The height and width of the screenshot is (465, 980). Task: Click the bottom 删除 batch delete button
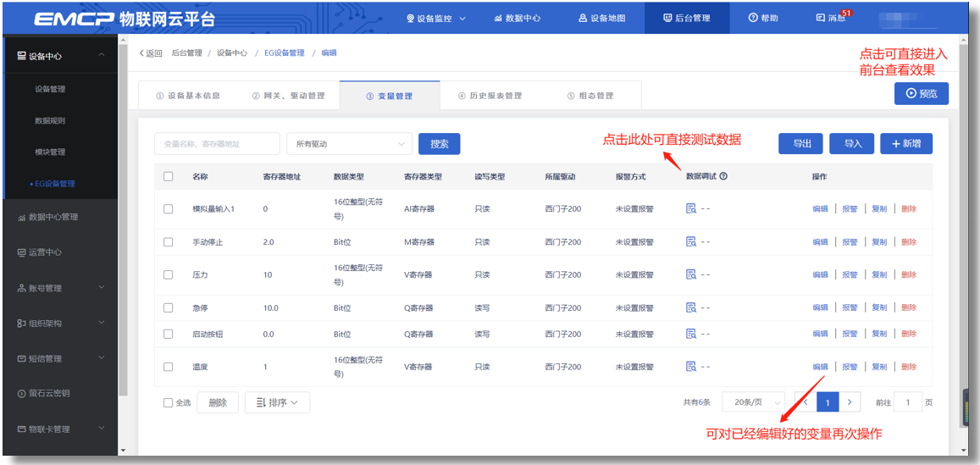pyautogui.click(x=218, y=402)
